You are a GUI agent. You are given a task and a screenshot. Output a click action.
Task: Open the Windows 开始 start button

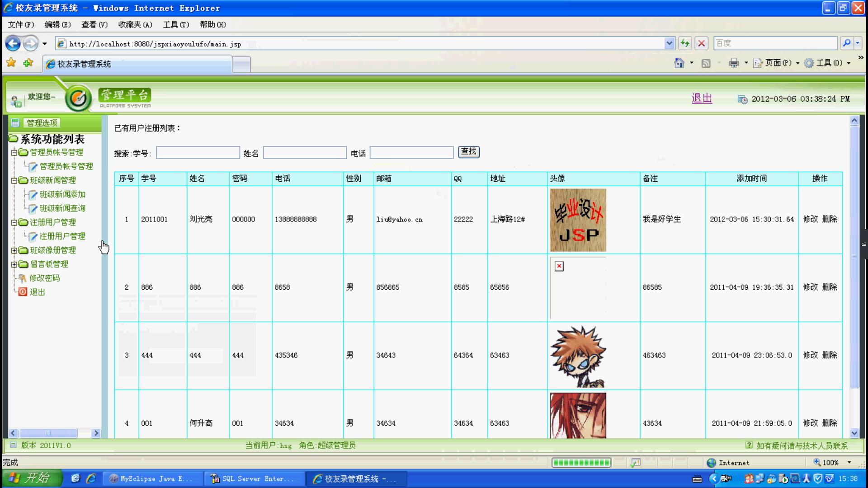pyautogui.click(x=32, y=478)
